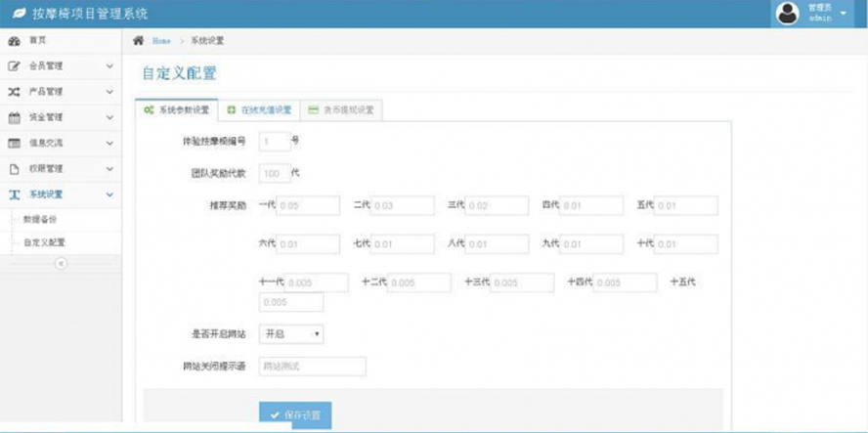Click the 团队奖励代数 input field

point(275,173)
